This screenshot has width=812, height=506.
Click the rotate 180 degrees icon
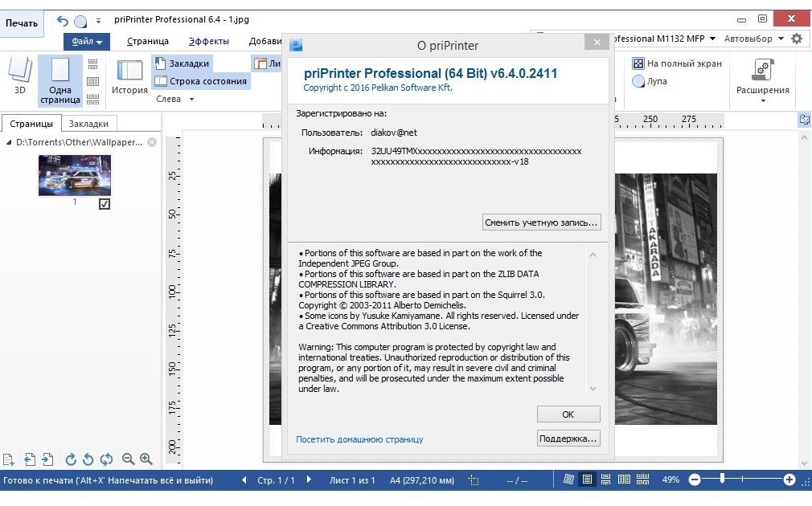pyautogui.click(x=106, y=459)
